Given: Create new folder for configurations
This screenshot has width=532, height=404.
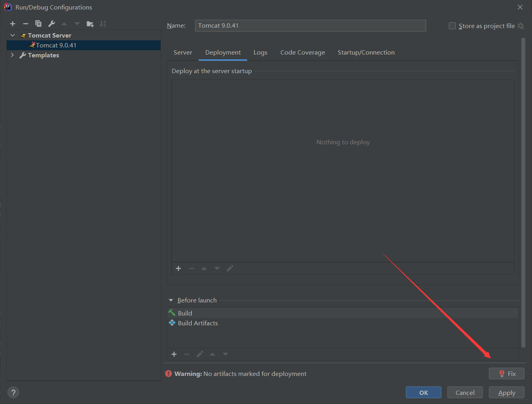Looking at the screenshot, I should 90,24.
